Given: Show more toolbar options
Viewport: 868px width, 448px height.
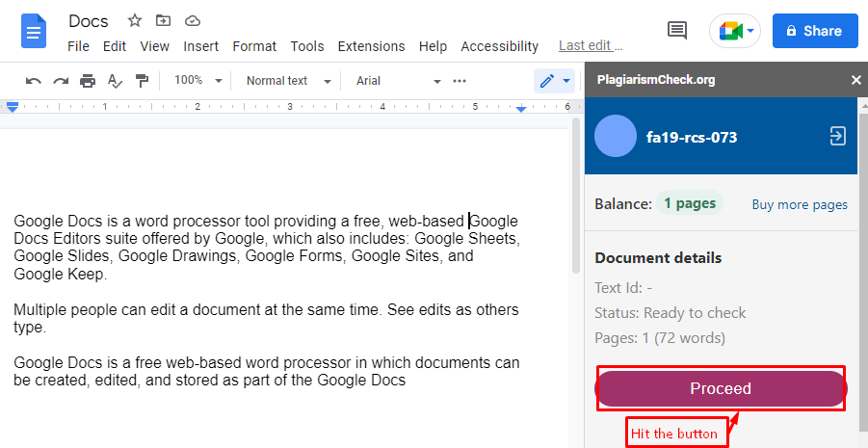Looking at the screenshot, I should 460,81.
